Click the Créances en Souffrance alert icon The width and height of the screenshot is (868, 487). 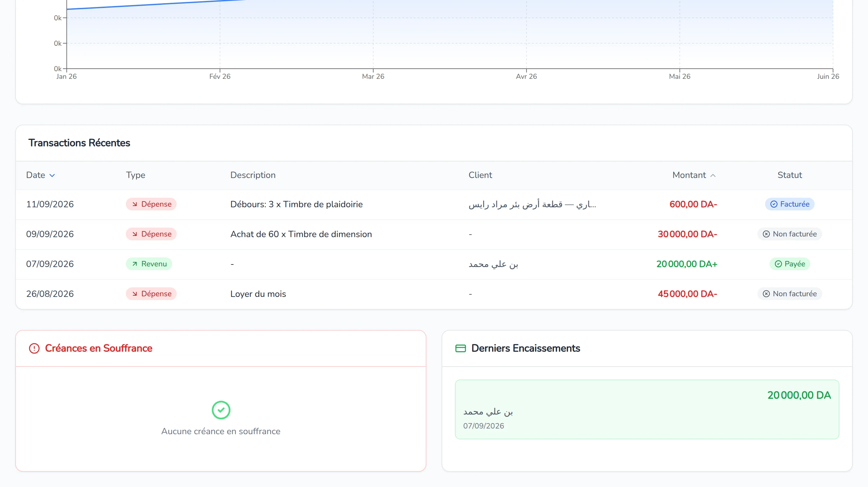point(34,348)
